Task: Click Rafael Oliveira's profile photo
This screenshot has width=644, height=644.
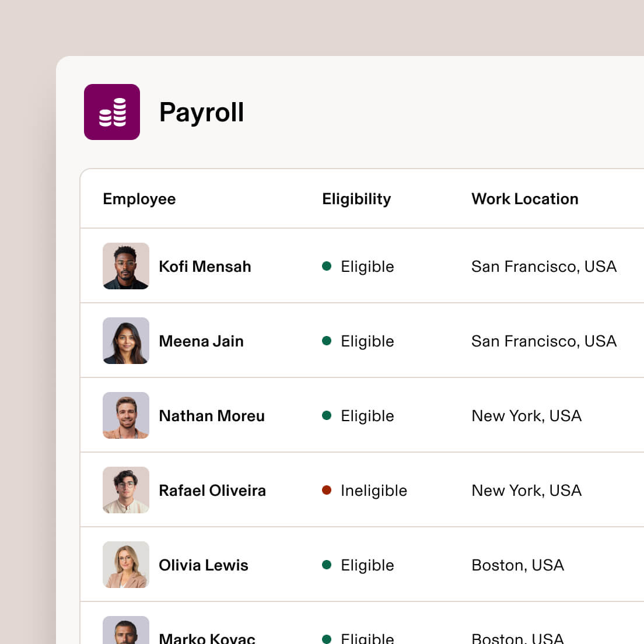Action: 126,490
